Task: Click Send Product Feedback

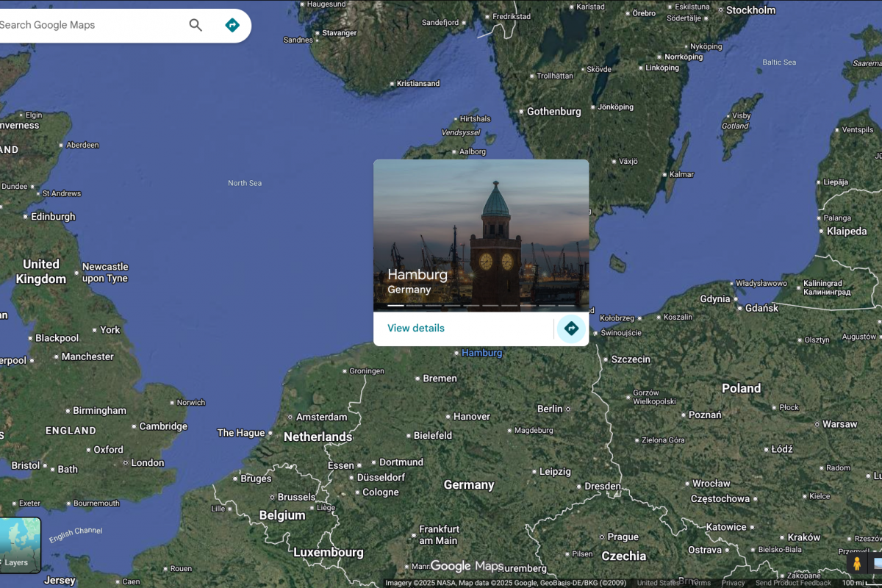Action: (792, 581)
